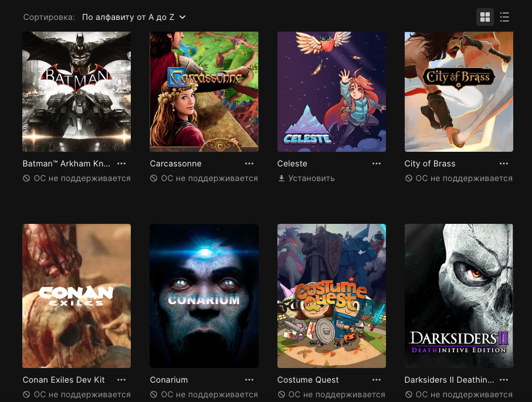Click 'ОС не поддерживается' under Darksiders II
532x402 pixels.
(459, 394)
